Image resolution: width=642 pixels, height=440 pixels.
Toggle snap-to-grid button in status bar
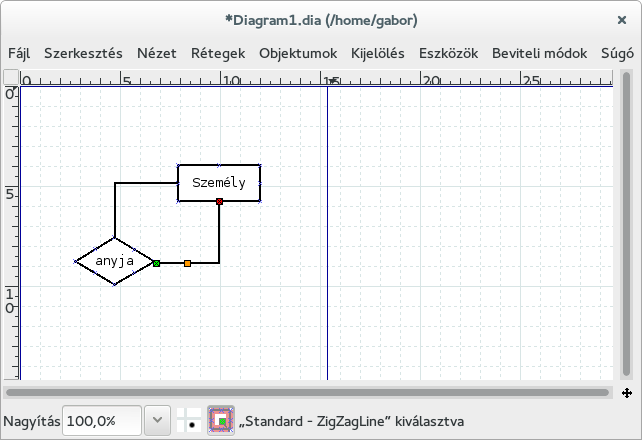[187, 421]
